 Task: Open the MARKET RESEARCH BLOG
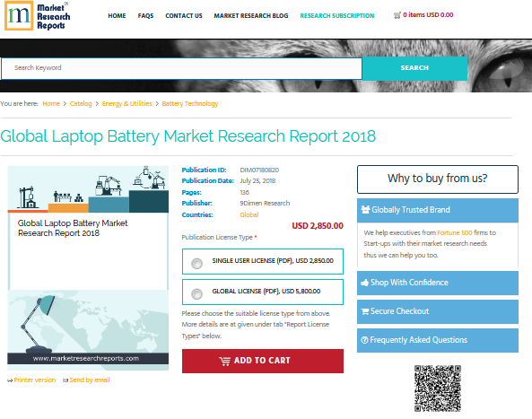pos(250,16)
